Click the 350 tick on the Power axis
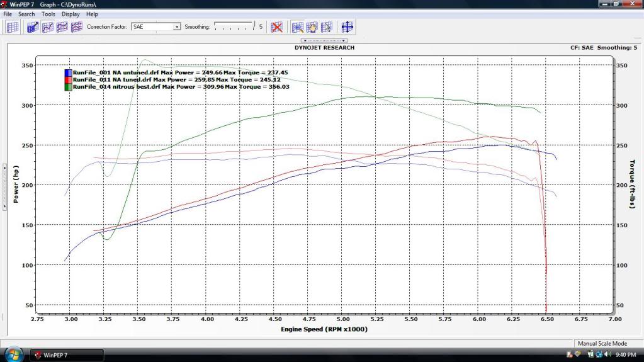The image size is (644, 362). coord(27,65)
